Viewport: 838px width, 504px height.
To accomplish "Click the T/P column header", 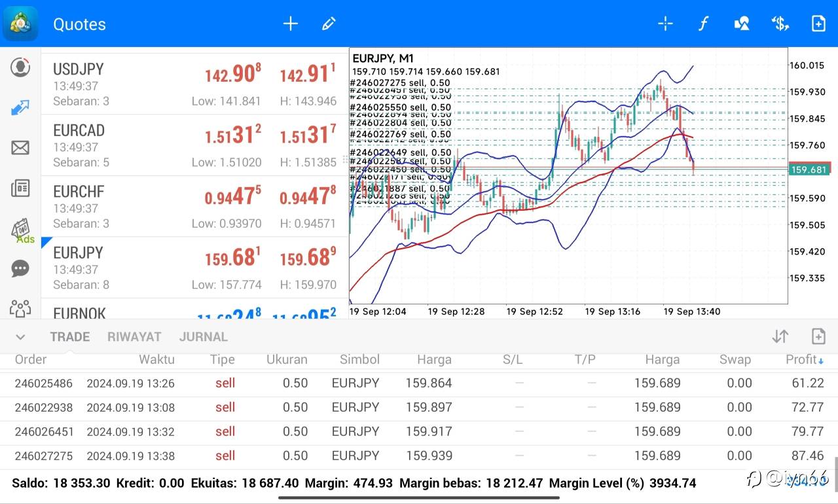I will point(585,359).
